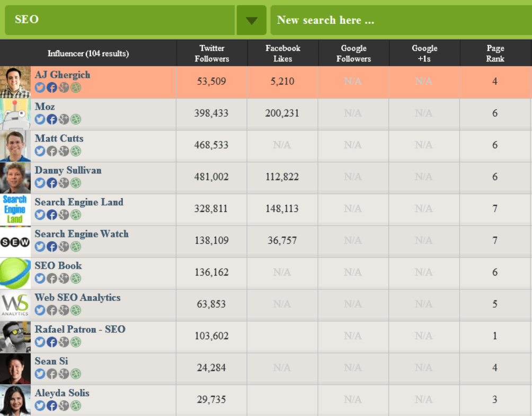Click Danny Sullivan's green website globe icon
The height and width of the screenshot is (416, 532).
76,183
